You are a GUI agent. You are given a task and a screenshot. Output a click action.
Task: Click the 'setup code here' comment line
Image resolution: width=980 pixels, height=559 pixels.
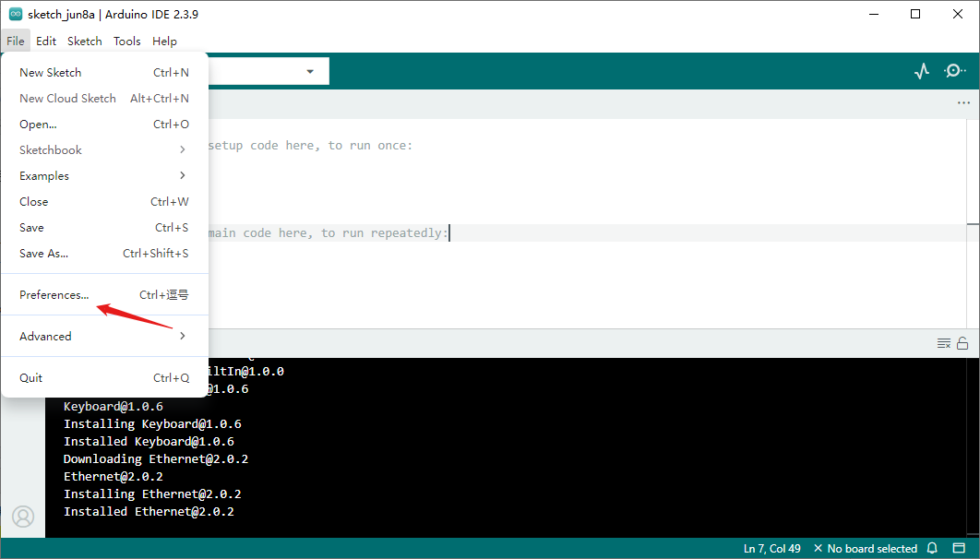coord(310,146)
